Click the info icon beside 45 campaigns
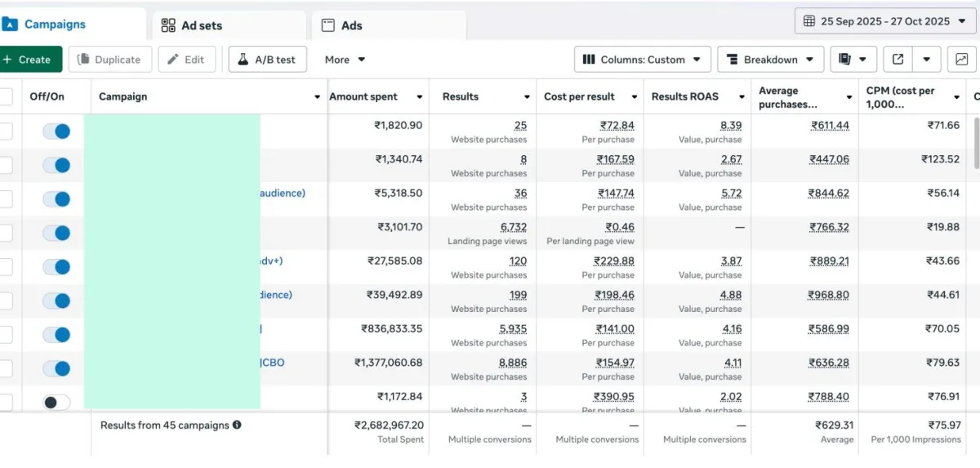 coord(237,426)
